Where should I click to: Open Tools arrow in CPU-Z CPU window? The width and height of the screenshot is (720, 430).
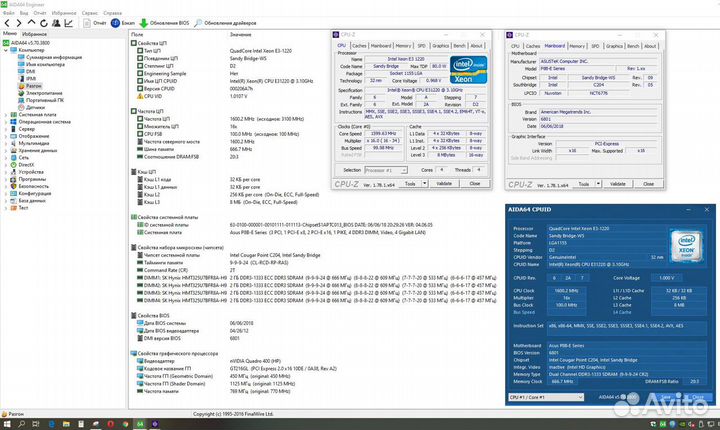tap(424, 183)
